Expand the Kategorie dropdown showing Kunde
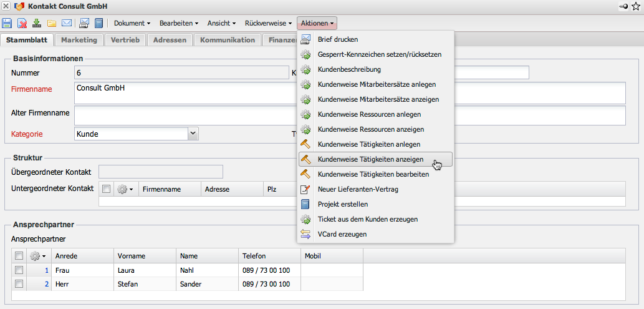The width and height of the screenshot is (644, 309). point(193,134)
